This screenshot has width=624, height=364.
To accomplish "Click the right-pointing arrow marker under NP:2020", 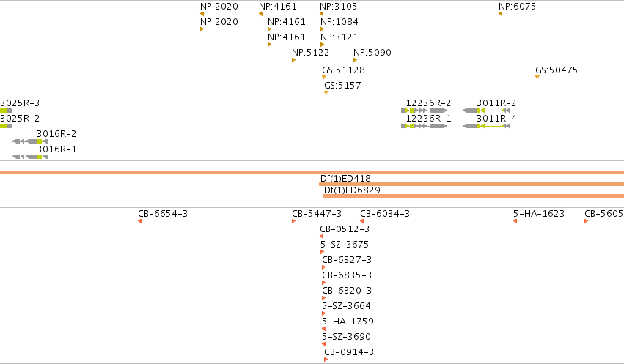I will (202, 29).
